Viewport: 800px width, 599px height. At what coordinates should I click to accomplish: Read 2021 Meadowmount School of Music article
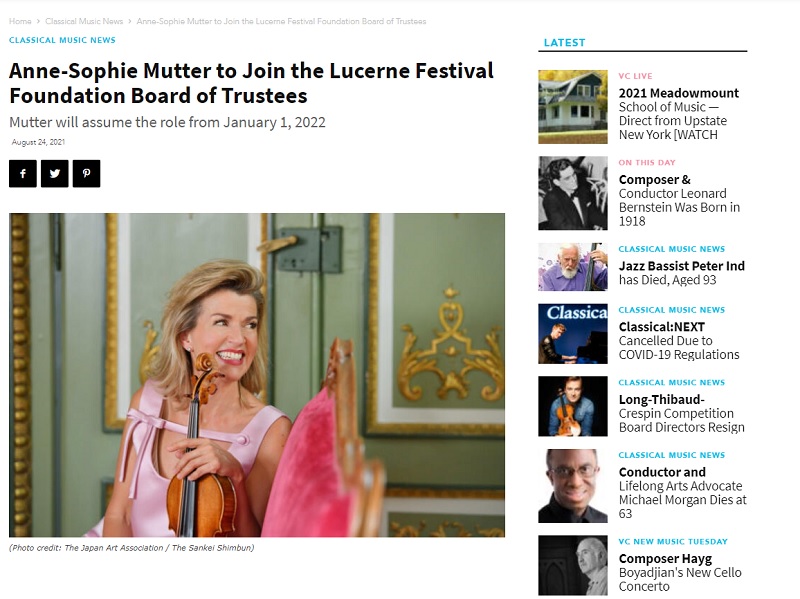679,114
